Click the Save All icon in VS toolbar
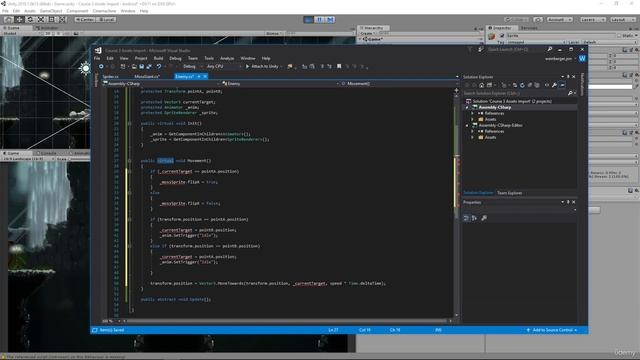This screenshot has width=640, height=360. tap(149, 66)
